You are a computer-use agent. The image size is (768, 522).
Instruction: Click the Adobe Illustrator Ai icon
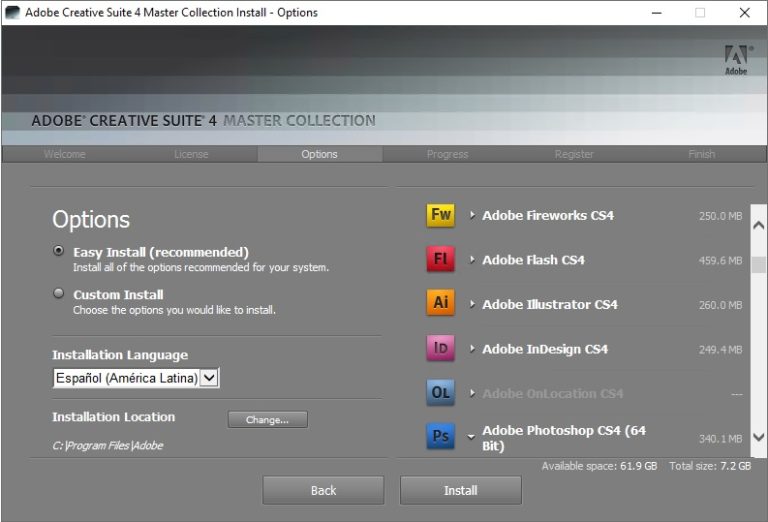440,304
